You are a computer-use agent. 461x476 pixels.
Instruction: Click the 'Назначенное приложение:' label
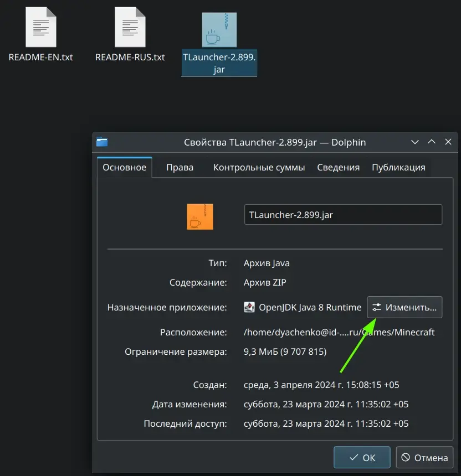167,307
